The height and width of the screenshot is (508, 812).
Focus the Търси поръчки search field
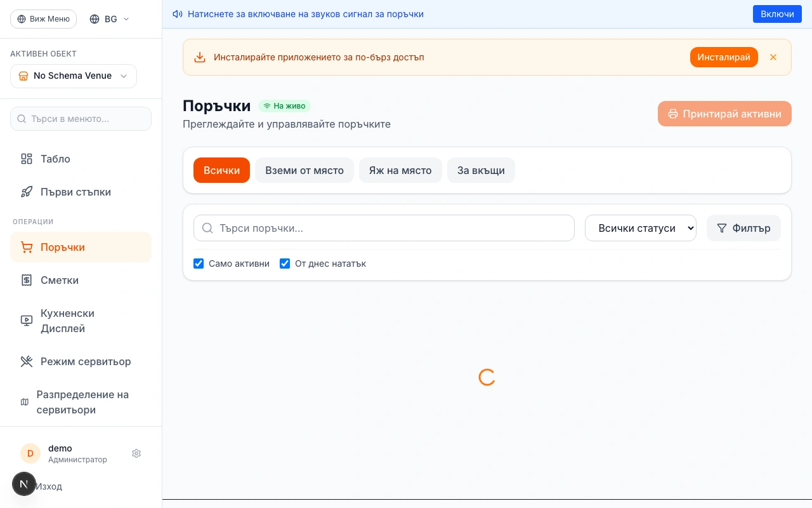[384, 228]
